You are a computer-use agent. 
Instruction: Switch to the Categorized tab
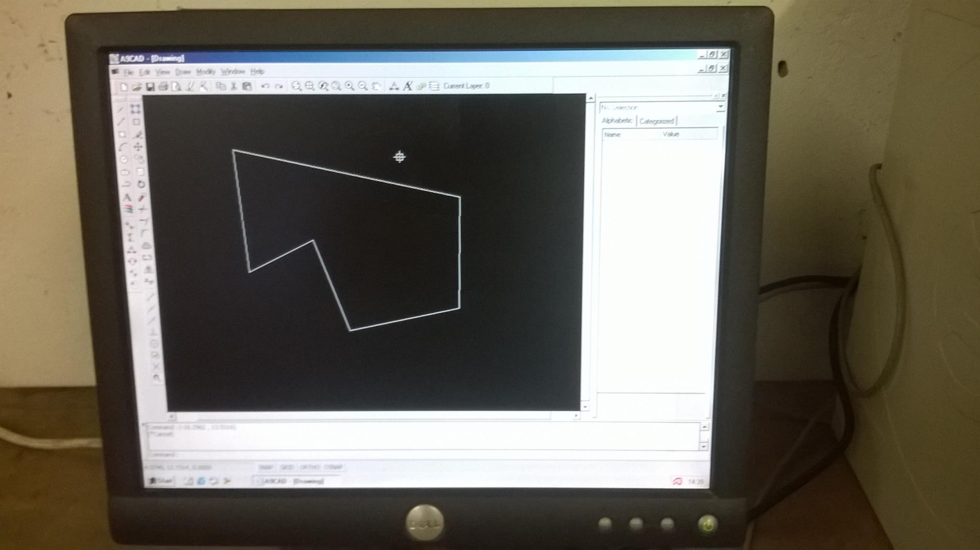[x=657, y=121]
